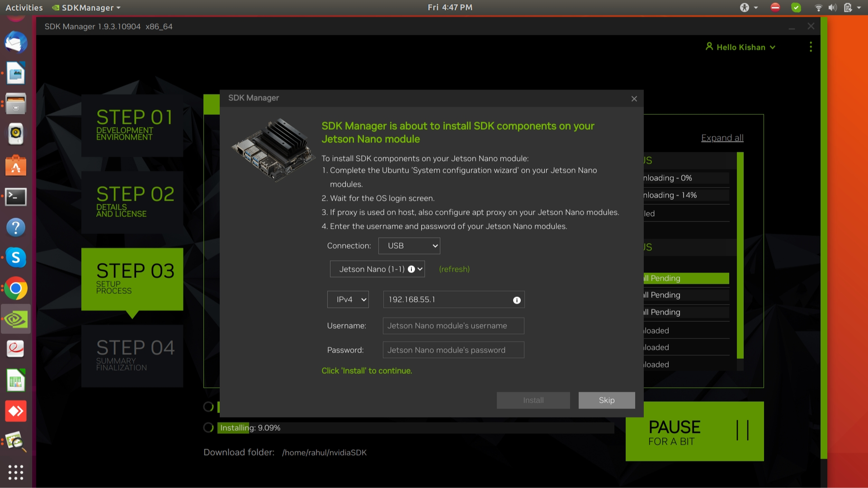Open Thunderbird mail from the dock
868x488 pixels.
click(16, 42)
